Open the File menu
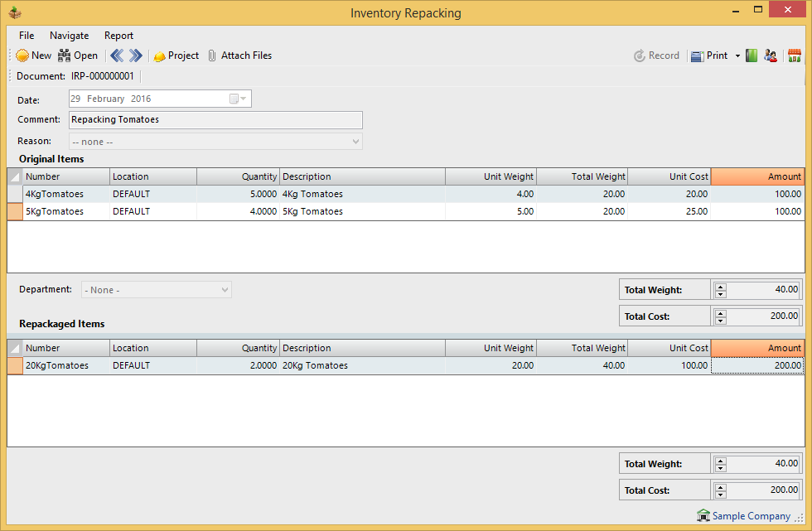812x531 pixels. (x=27, y=36)
